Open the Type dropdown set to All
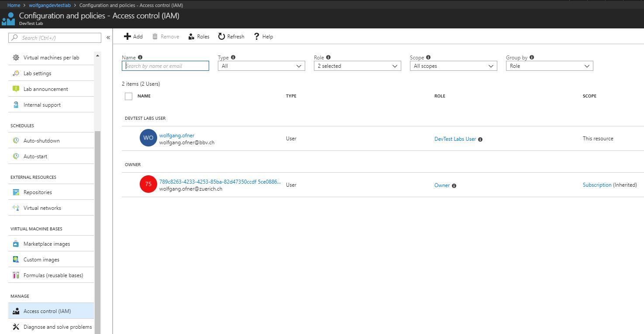644x334 pixels. click(x=261, y=66)
